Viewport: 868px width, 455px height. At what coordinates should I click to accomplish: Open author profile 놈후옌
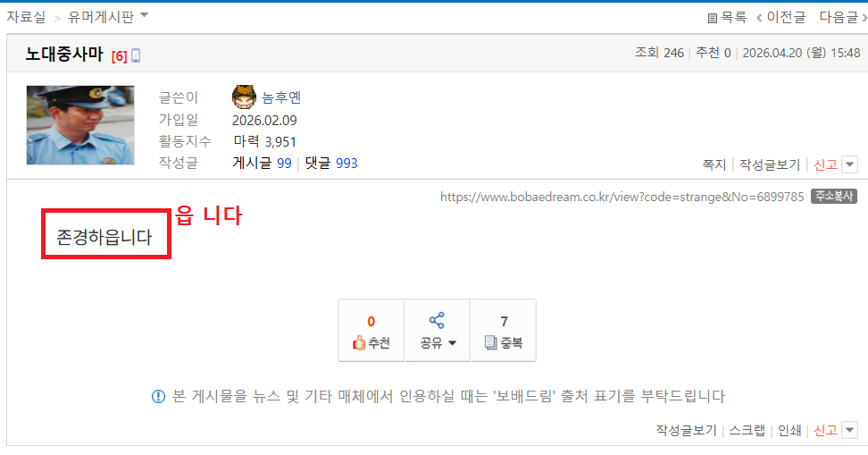click(281, 97)
